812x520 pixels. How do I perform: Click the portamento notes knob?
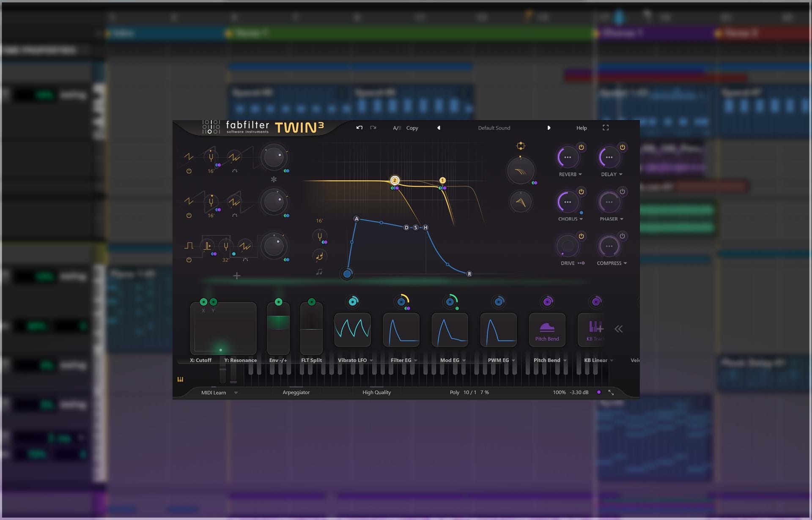tap(319, 256)
